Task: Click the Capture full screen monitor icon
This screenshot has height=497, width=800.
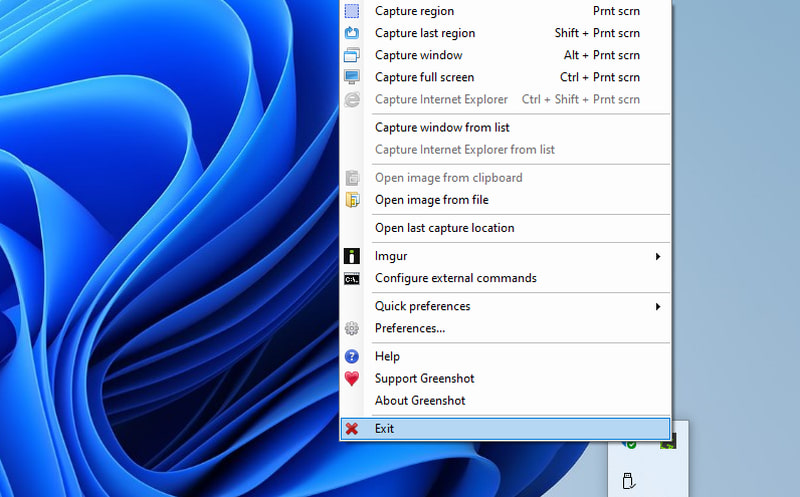Action: pos(352,77)
